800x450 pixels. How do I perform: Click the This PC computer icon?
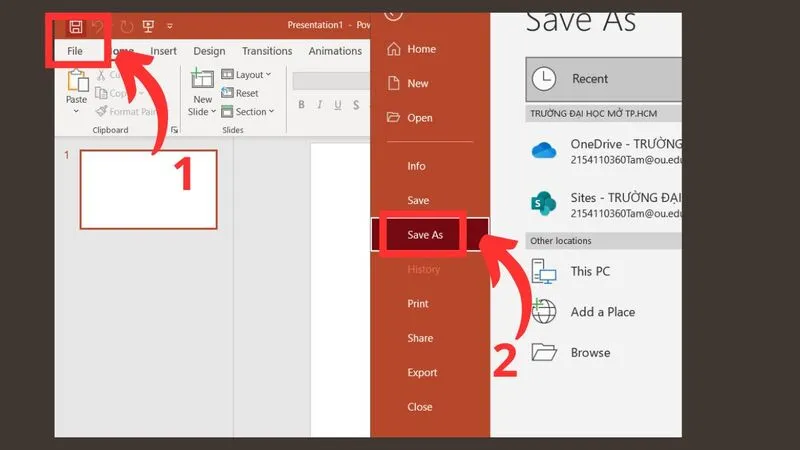point(544,271)
